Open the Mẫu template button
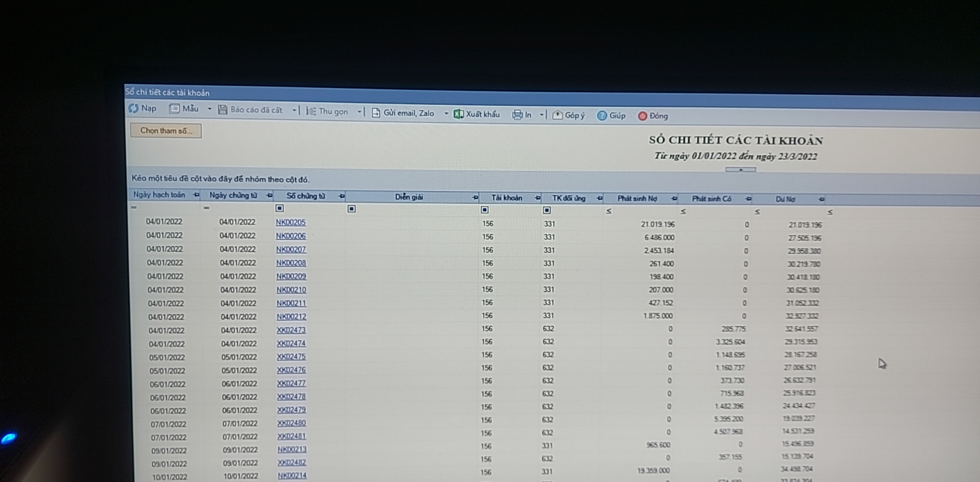980x482 pixels. [x=184, y=109]
